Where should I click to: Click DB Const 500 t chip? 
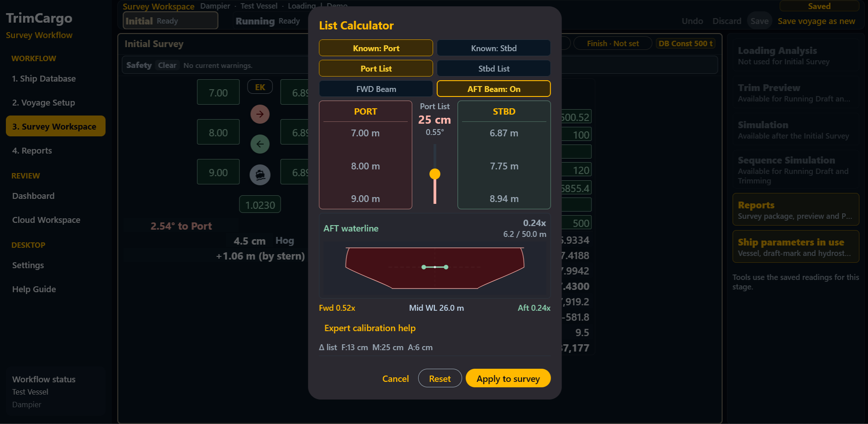click(686, 43)
